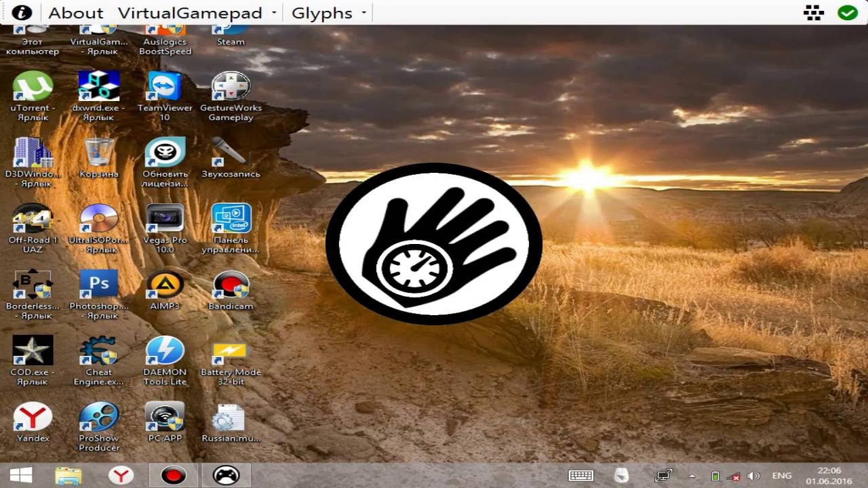Click the GestureWorks hand logo

click(434, 244)
